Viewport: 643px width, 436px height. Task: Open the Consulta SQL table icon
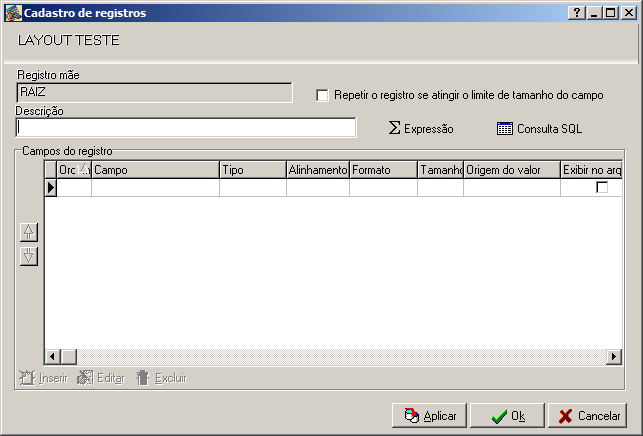click(x=505, y=129)
